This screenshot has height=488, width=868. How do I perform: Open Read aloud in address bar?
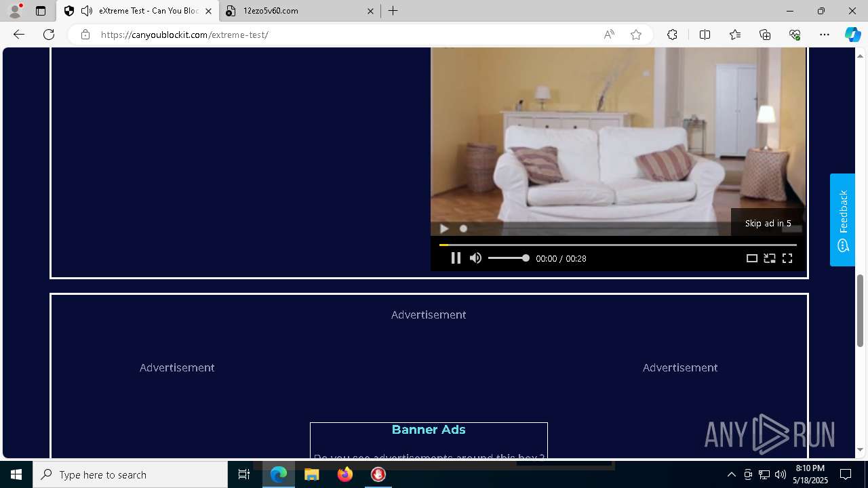point(609,35)
